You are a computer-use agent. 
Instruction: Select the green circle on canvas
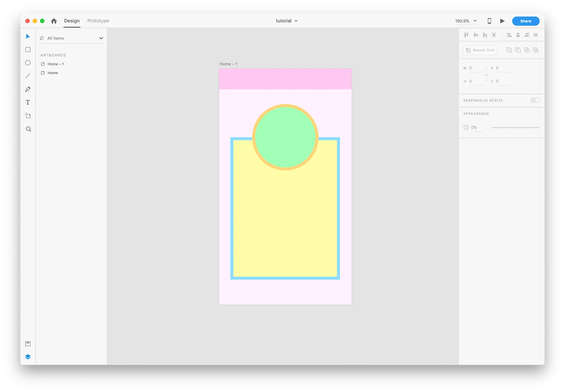(x=285, y=137)
